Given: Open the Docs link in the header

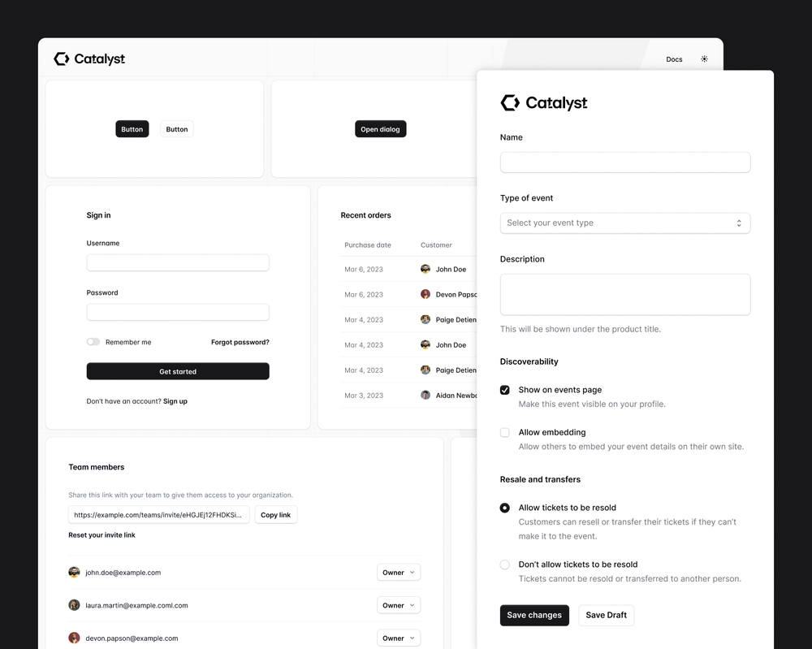Looking at the screenshot, I should pyautogui.click(x=674, y=59).
